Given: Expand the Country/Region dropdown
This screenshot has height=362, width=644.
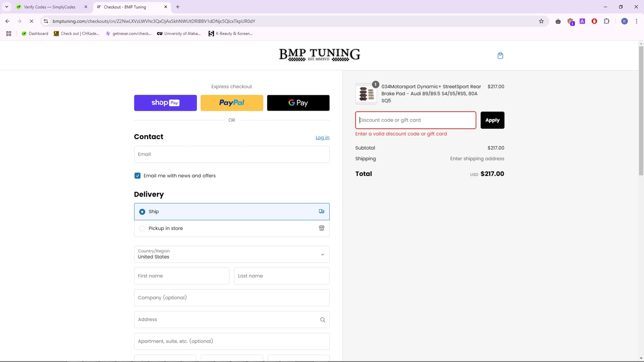Looking at the screenshot, I should pyautogui.click(x=232, y=254).
